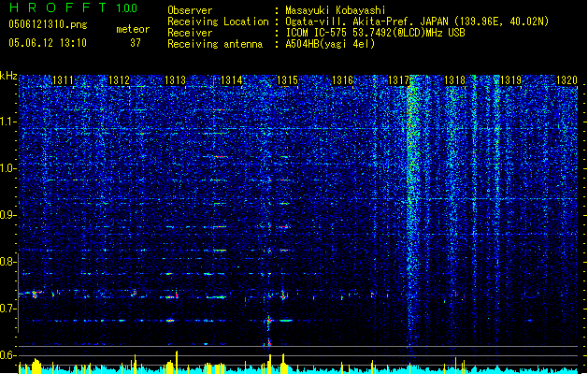Click the 0.9 frequency axis label

pos(8,215)
